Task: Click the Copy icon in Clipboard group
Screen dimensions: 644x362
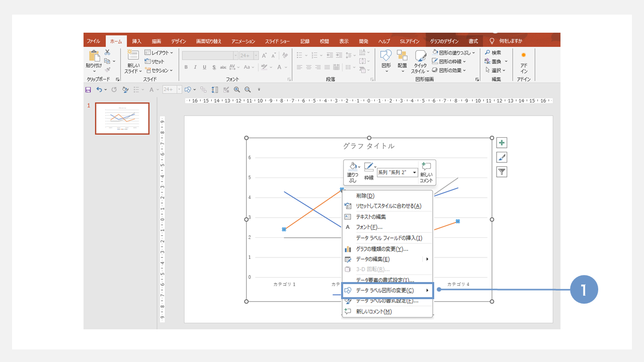Action: [107, 61]
